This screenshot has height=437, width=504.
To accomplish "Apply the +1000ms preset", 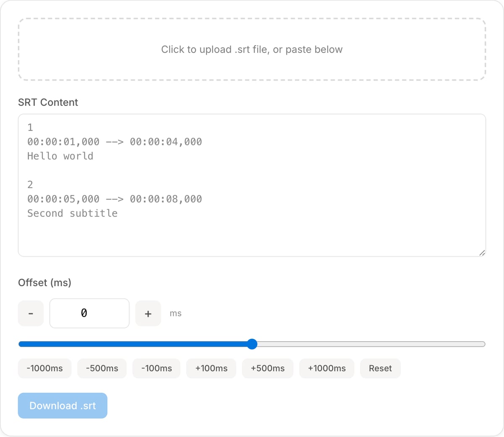I will point(327,368).
